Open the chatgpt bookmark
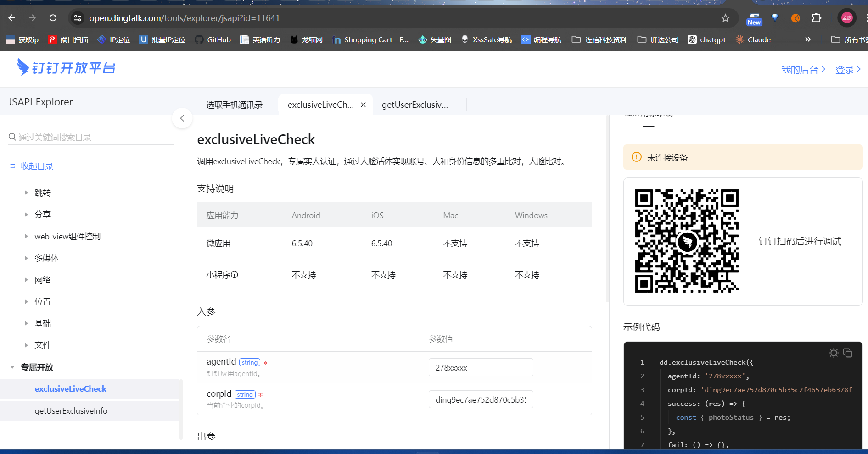This screenshot has width=868, height=454. point(706,39)
